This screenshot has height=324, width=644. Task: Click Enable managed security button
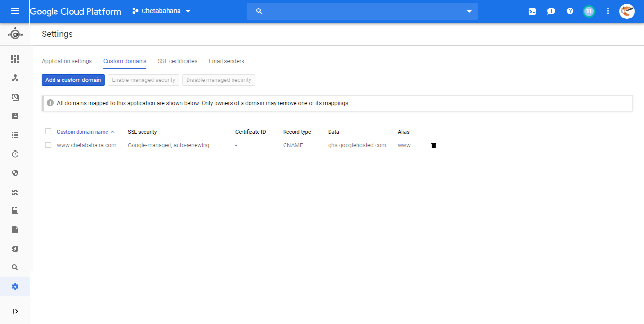[x=143, y=80]
